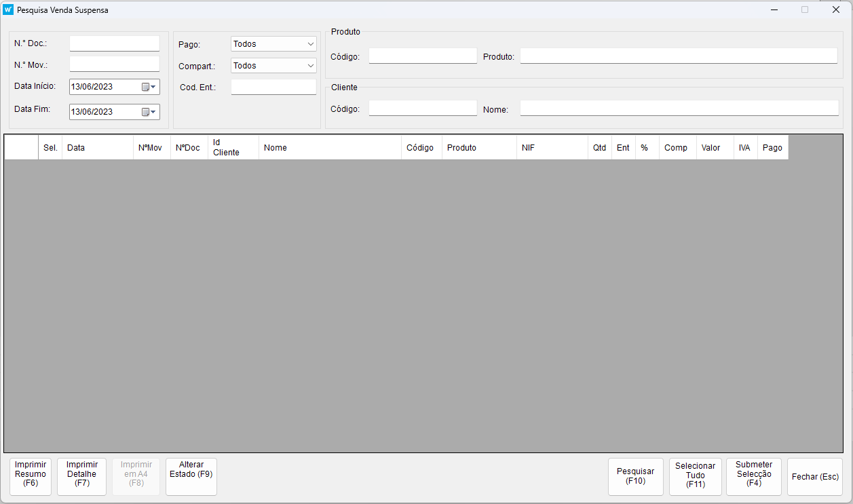This screenshot has height=504, width=853.
Task: Click the N.º Doc. input field
Action: 114,43
